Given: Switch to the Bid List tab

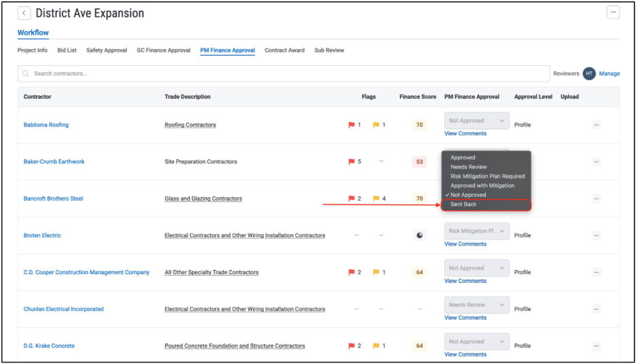Looking at the screenshot, I should [67, 50].
